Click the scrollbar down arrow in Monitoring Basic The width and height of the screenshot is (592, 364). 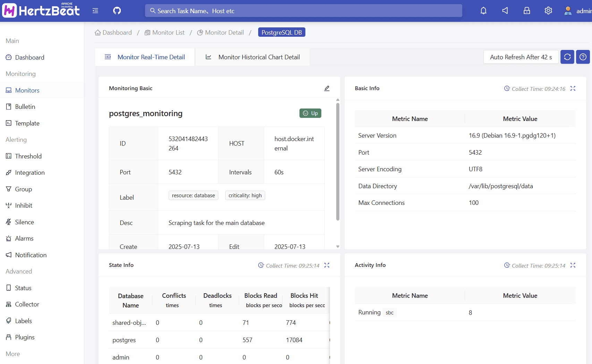[338, 246]
